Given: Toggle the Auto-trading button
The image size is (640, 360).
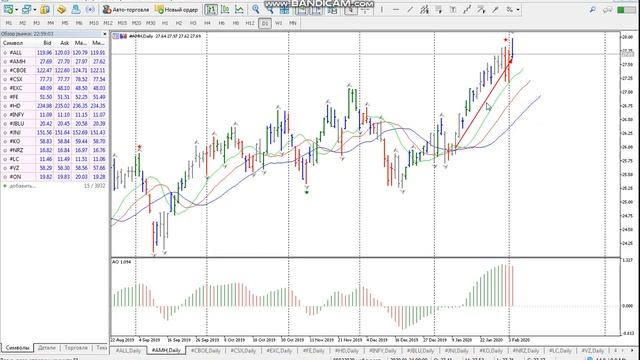Looking at the screenshot, I should (126, 9).
